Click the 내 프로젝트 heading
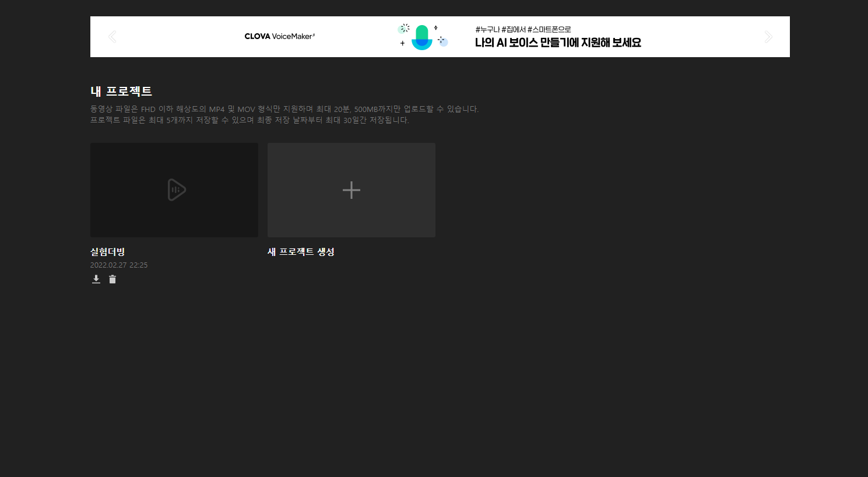 pyautogui.click(x=121, y=91)
